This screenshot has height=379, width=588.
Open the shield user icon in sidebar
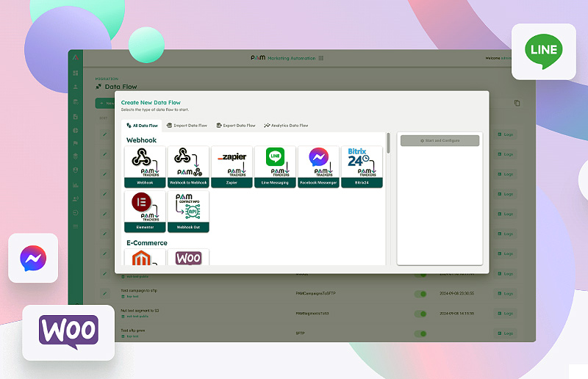coord(76,170)
